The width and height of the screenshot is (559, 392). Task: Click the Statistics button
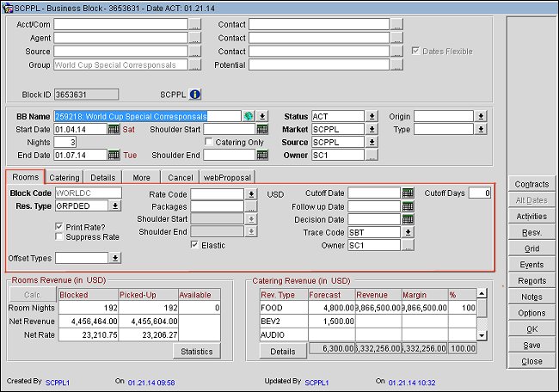[196, 351]
